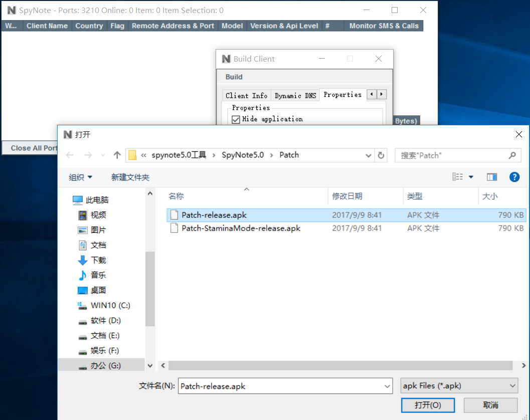
Task: Go forward in the file dialog
Action: click(x=88, y=155)
